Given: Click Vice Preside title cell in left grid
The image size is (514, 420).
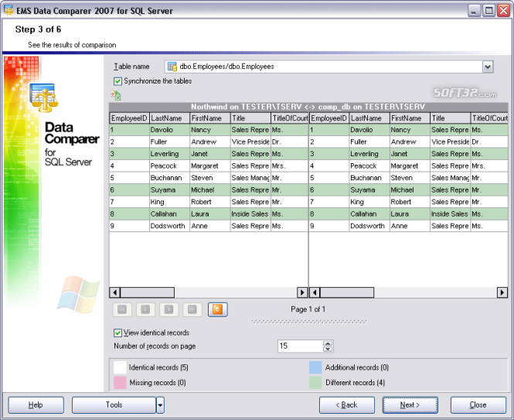Looking at the screenshot, I should tap(250, 142).
